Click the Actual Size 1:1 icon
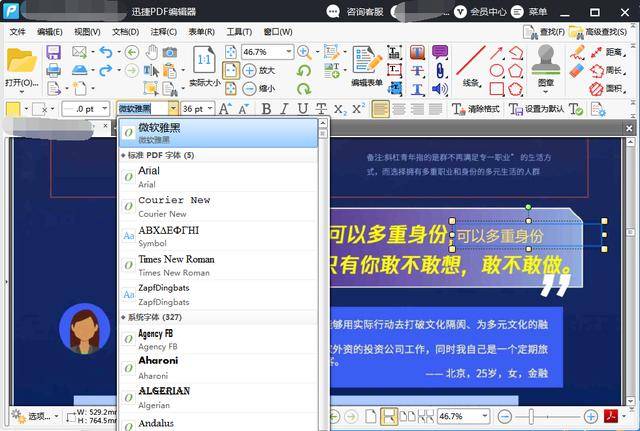This screenshot has width=640, height=431. [x=204, y=61]
